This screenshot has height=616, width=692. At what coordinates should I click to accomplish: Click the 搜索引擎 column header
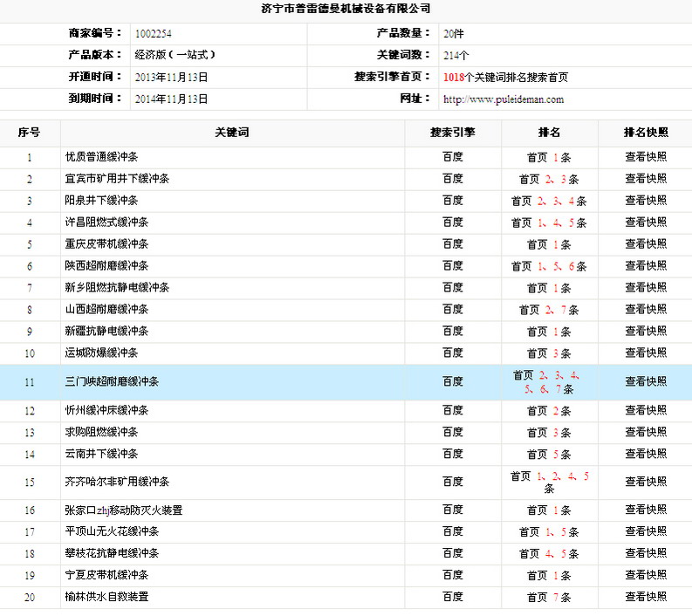[x=453, y=133]
